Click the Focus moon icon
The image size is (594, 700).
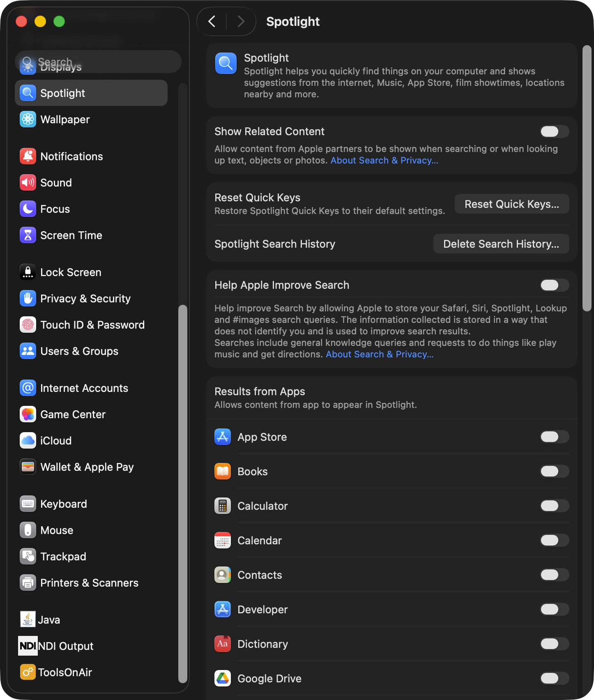click(28, 209)
